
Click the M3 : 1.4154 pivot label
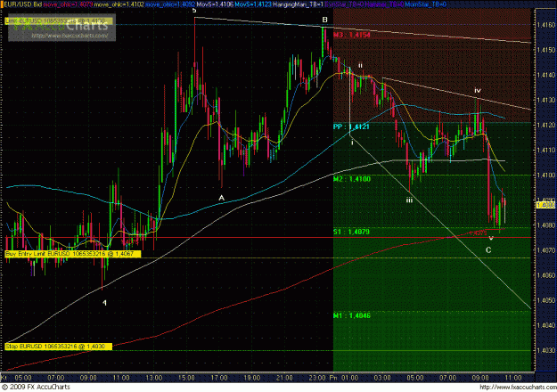[352, 35]
